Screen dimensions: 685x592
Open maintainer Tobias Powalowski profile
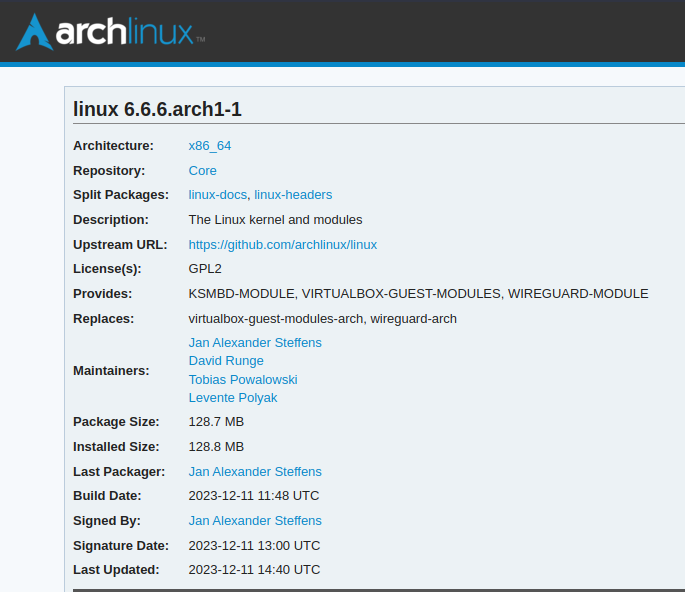pyautogui.click(x=243, y=379)
